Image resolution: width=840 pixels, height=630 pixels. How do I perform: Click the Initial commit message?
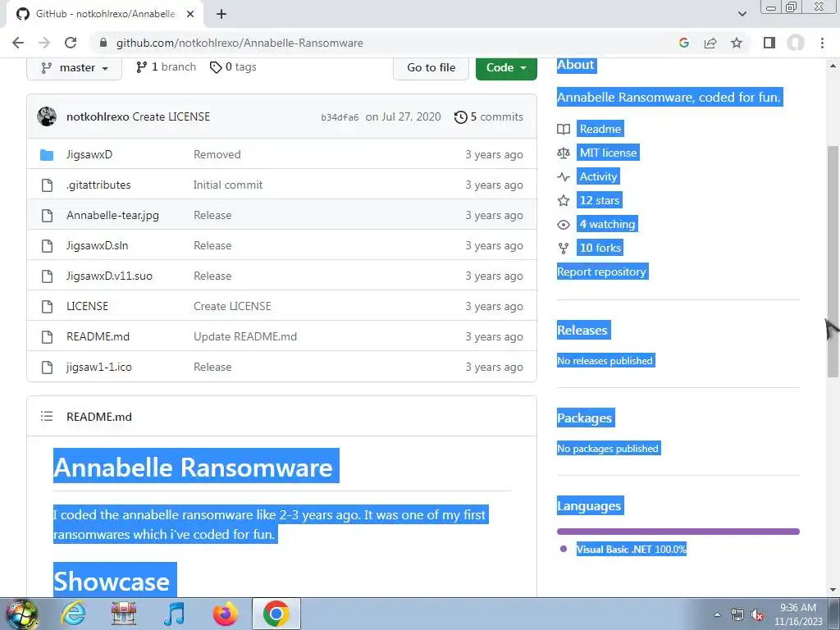point(228,185)
